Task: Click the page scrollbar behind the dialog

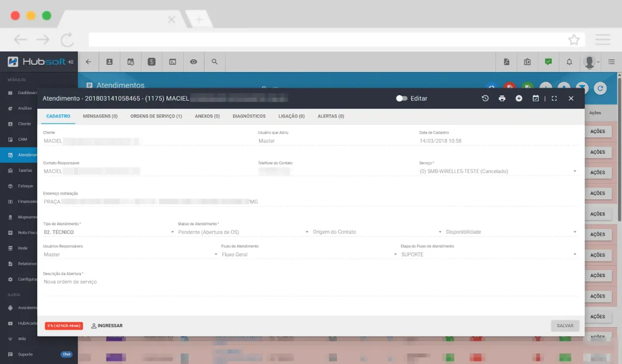Action: click(x=620, y=150)
